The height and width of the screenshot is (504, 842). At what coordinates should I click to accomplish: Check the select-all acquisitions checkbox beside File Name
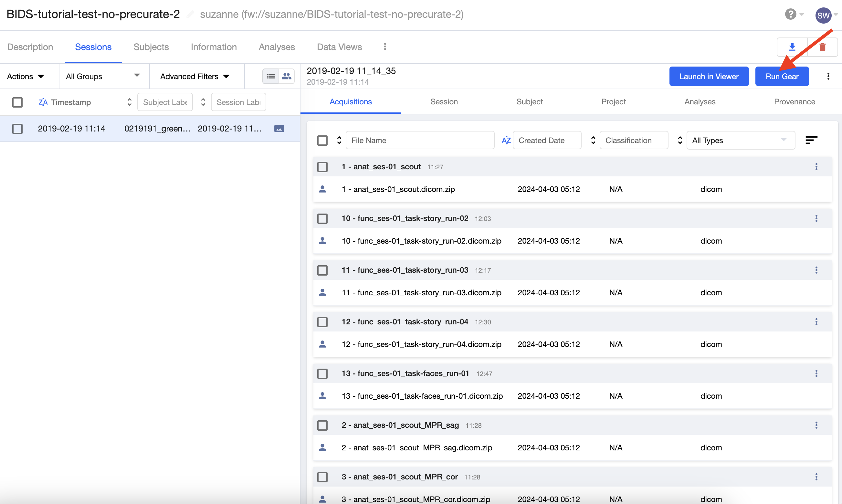tap(322, 140)
